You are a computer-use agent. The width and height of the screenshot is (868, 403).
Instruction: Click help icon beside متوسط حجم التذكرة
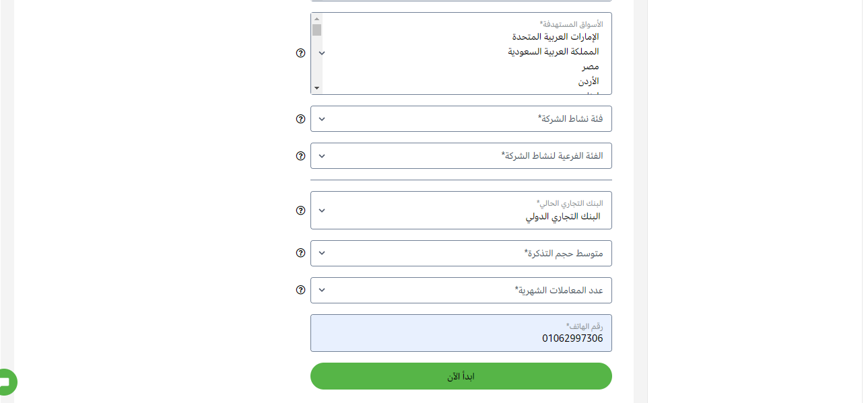pos(301,253)
